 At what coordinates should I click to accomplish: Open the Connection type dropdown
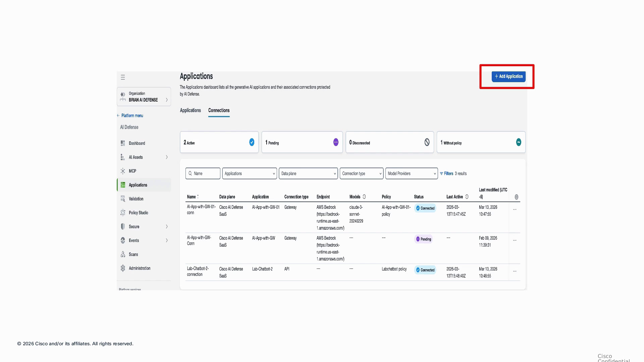point(362,174)
